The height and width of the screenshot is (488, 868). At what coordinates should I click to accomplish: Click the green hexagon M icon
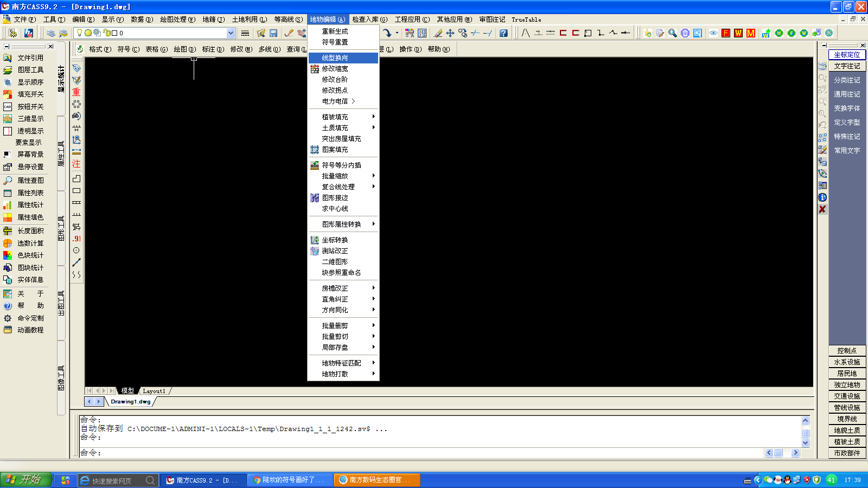coord(779,33)
